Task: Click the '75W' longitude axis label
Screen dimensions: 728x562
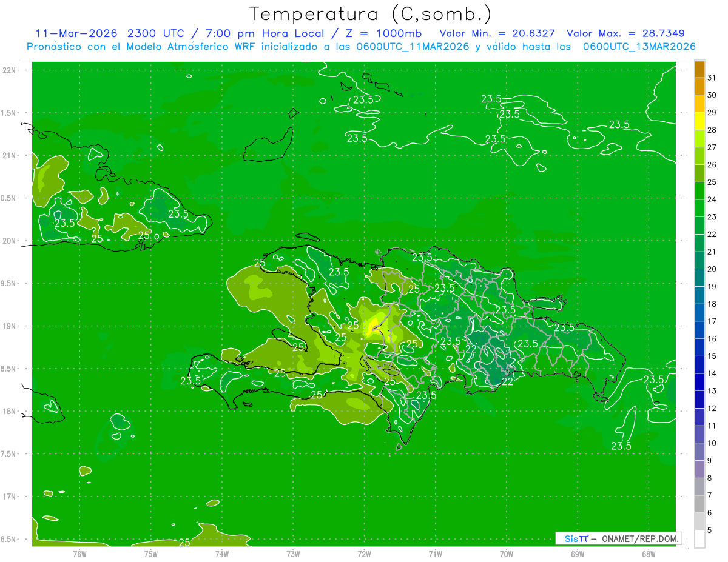Action: coord(151,554)
